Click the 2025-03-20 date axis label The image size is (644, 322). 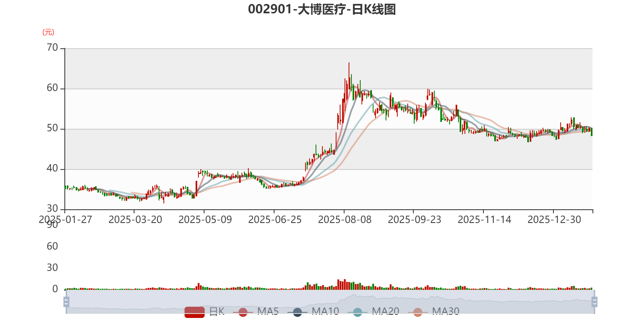coord(135,220)
